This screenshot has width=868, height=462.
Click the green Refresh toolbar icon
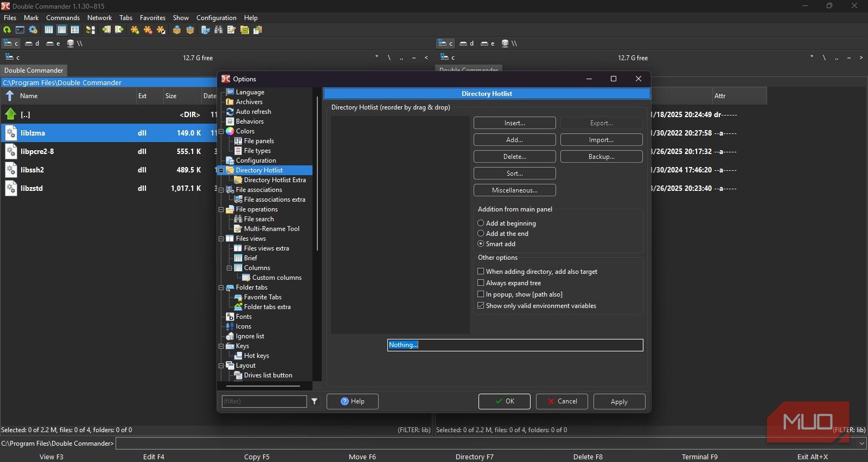[x=7, y=30]
